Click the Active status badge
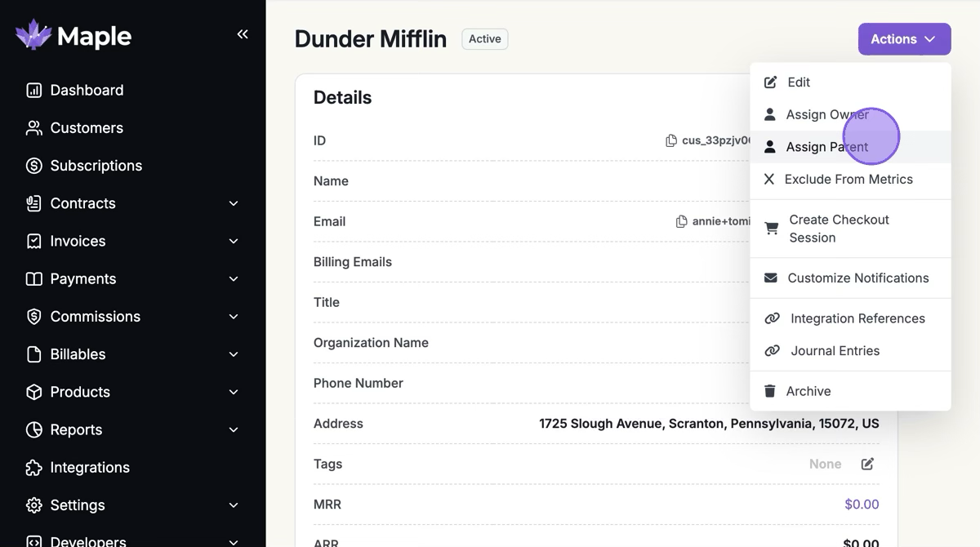 point(485,39)
